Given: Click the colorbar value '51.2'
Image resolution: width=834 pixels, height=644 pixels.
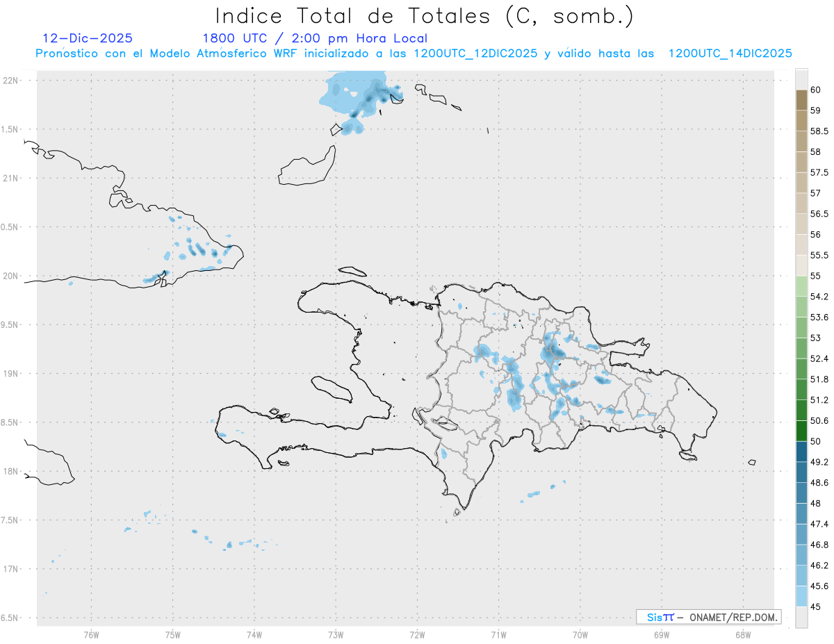Looking at the screenshot, I should coord(819,399).
